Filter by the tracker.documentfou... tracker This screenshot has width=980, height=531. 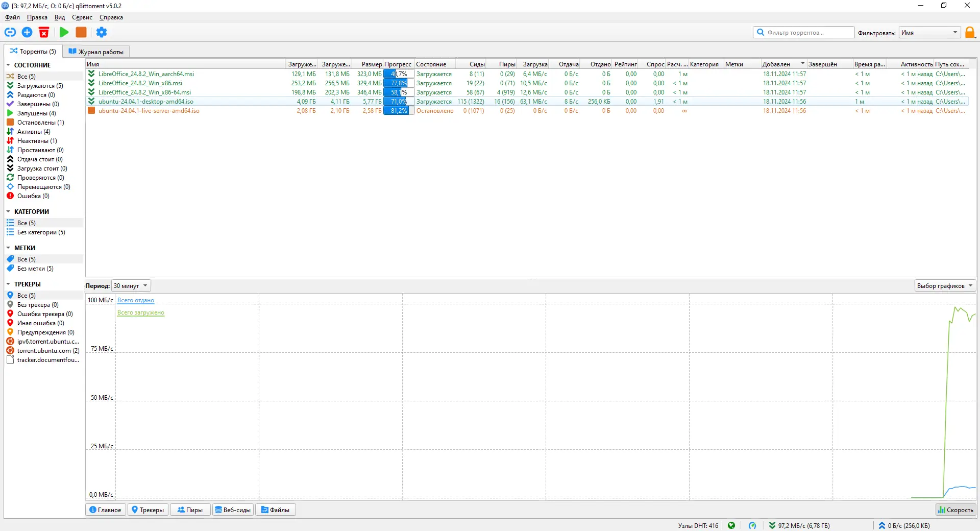[x=44, y=360]
